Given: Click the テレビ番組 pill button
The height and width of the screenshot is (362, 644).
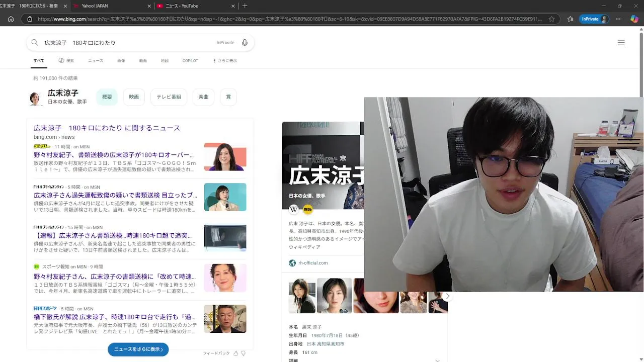Looking at the screenshot, I should 169,97.
